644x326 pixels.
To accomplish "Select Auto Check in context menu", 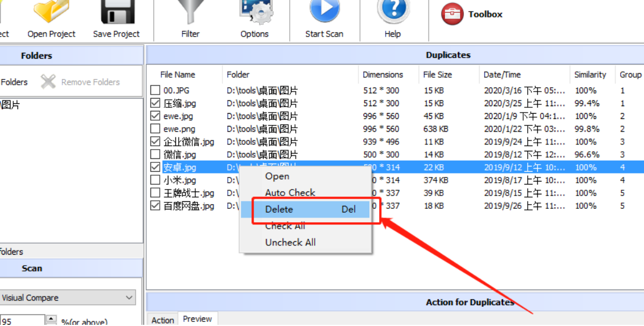I will coord(290,193).
